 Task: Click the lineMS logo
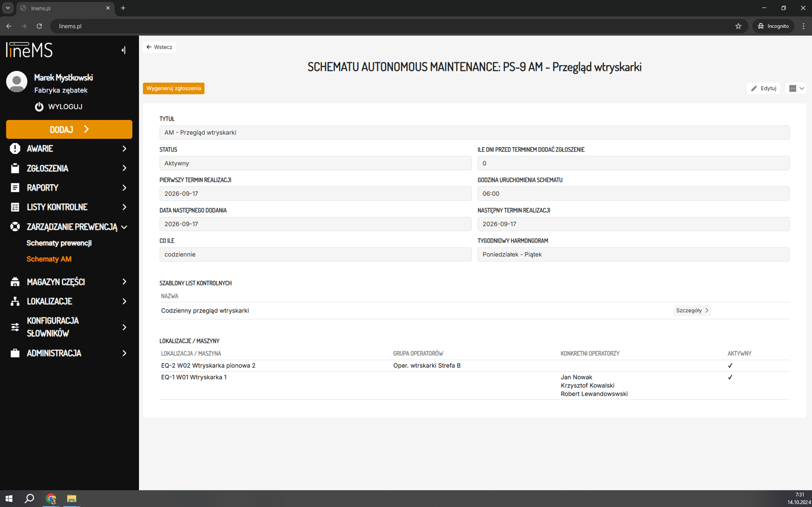click(29, 50)
